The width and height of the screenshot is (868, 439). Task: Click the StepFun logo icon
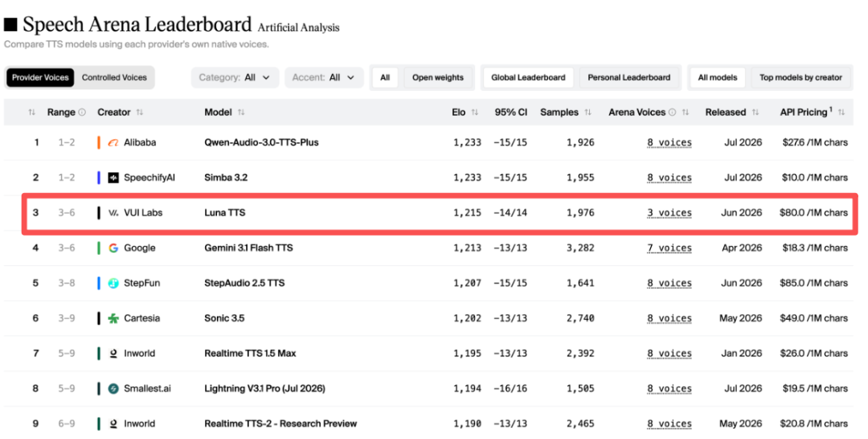click(113, 283)
